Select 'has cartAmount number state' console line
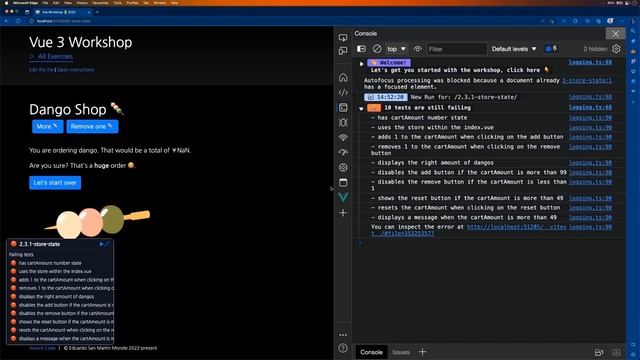Viewport: 640px width, 360px height. [x=419, y=118]
